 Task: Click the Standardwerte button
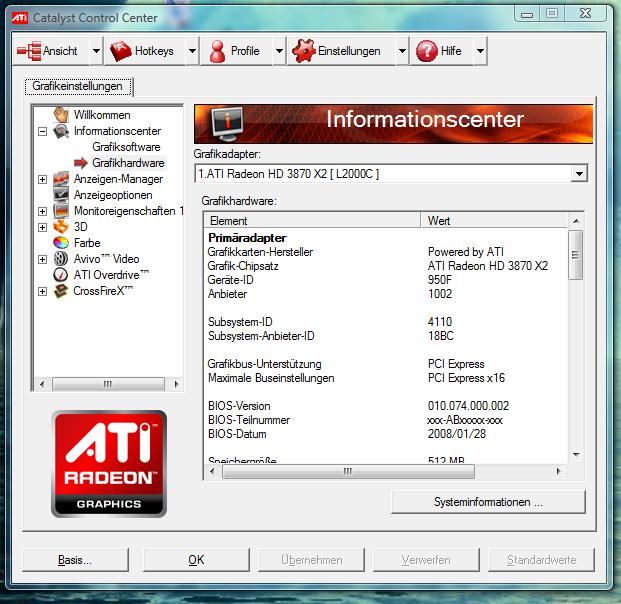[x=541, y=560]
